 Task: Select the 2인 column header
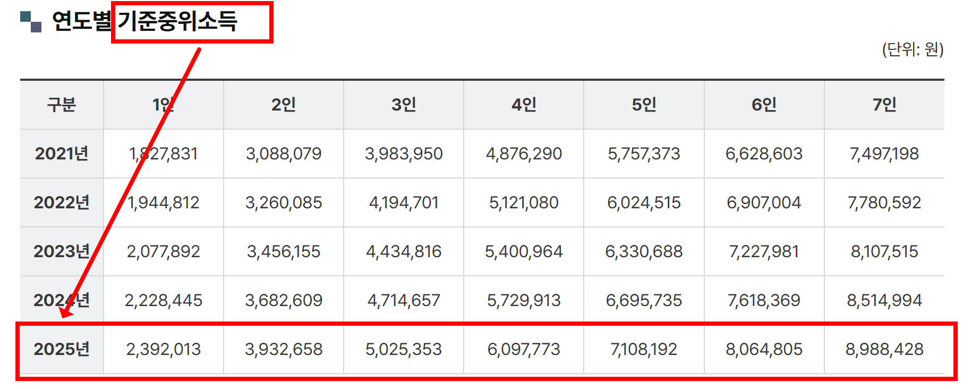(284, 105)
